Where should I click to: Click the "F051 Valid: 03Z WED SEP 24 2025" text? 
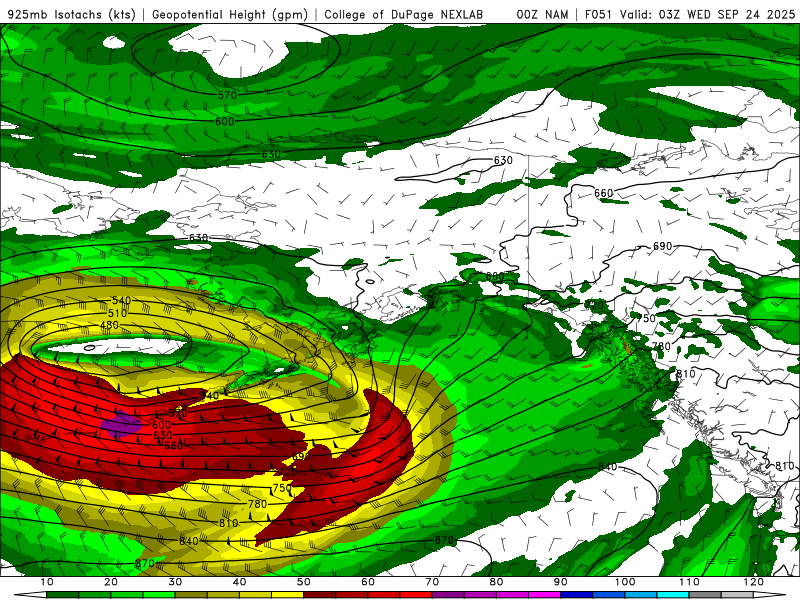click(690, 15)
